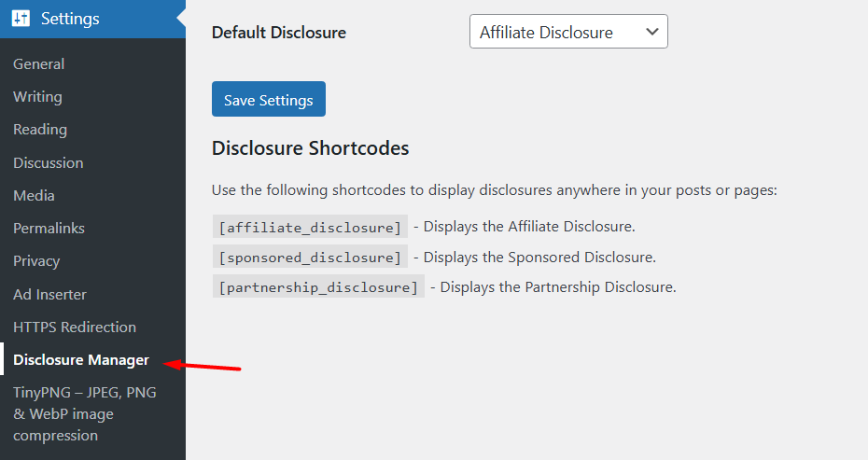The height and width of the screenshot is (460, 868).
Task: Click the [affiliate_disclosure] shortcode
Action: 310,227
